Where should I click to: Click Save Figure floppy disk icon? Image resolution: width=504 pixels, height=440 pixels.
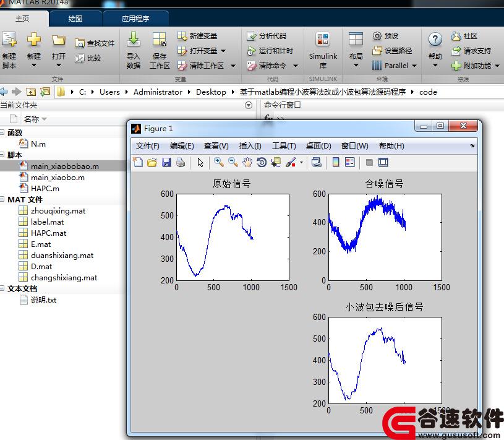pyautogui.click(x=166, y=162)
